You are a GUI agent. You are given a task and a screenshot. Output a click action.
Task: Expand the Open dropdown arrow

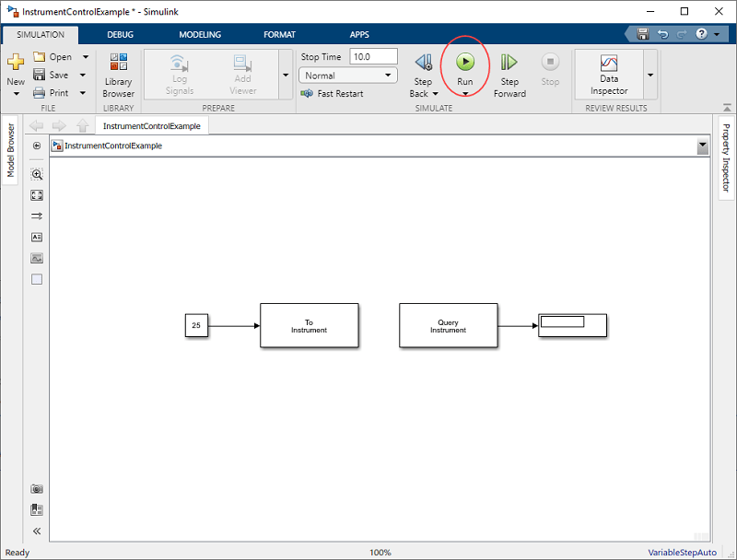pos(86,57)
